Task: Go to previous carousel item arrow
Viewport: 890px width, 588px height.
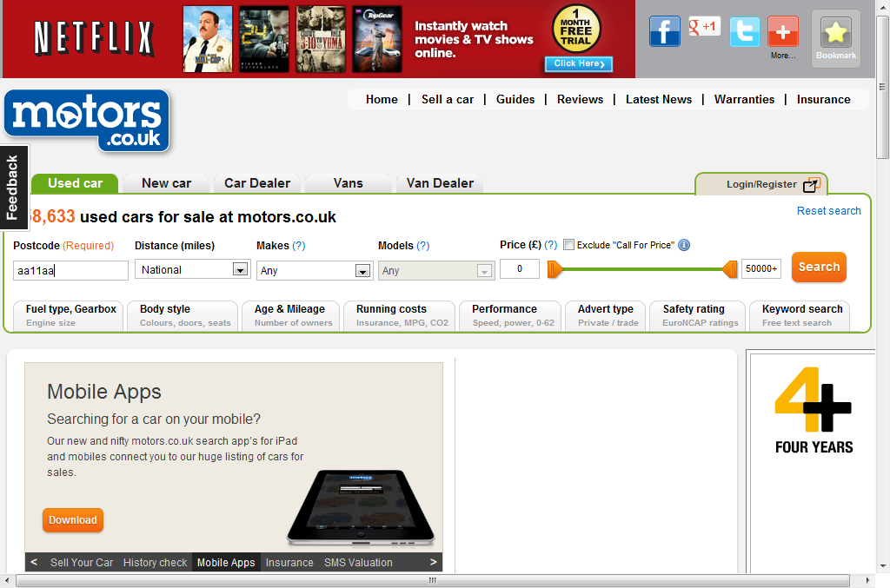Action: coord(34,562)
